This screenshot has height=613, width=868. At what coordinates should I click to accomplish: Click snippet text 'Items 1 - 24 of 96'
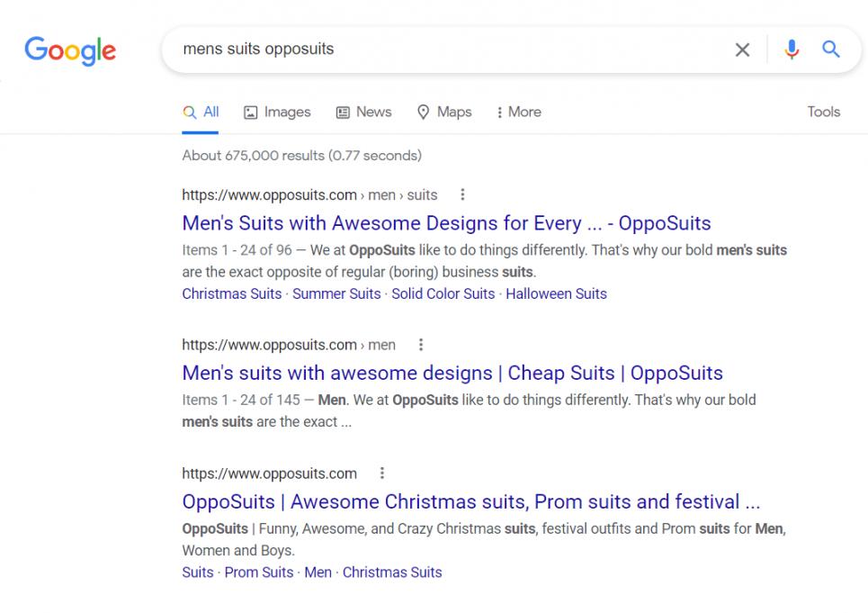pos(237,250)
